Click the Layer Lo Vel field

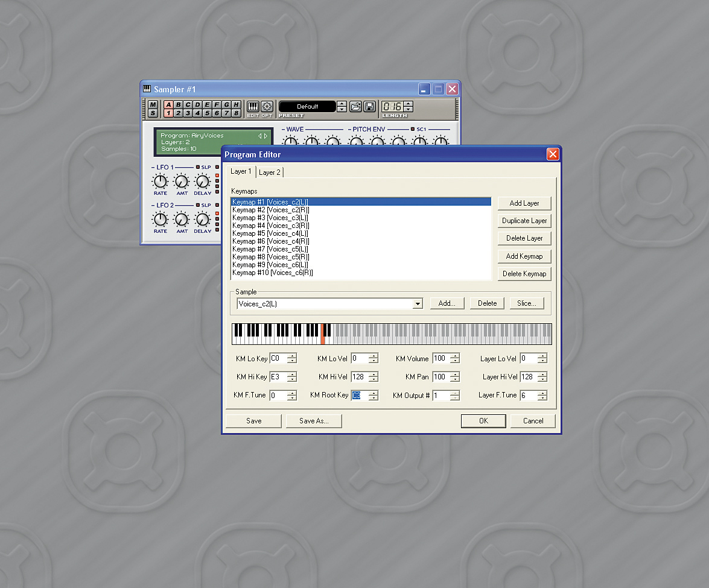pyautogui.click(x=529, y=358)
